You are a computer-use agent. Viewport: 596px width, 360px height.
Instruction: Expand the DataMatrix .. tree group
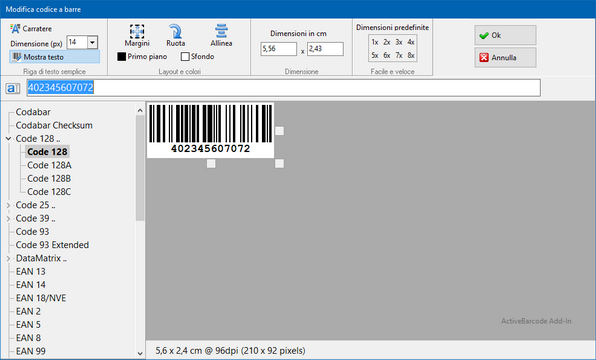coord(8,259)
